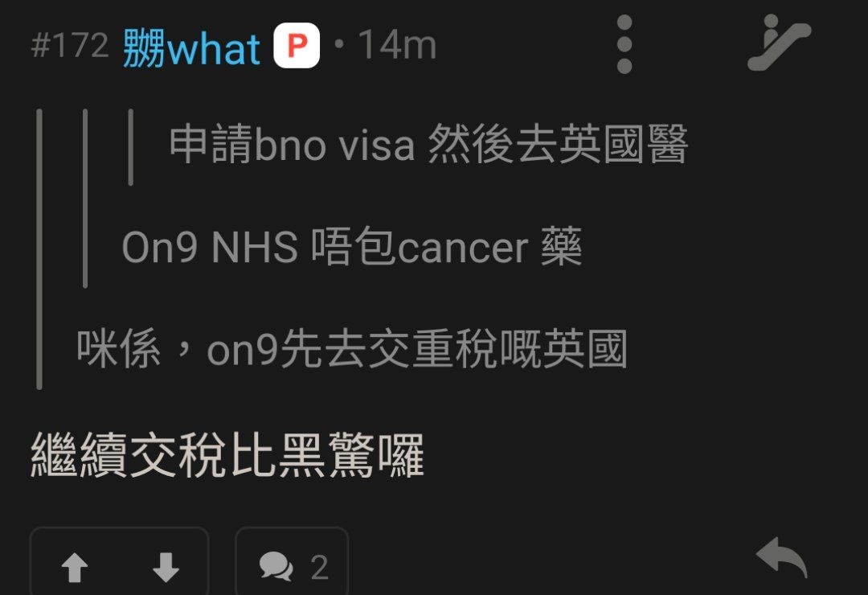
Task: Open the 嬲what user profile
Action: [x=191, y=47]
